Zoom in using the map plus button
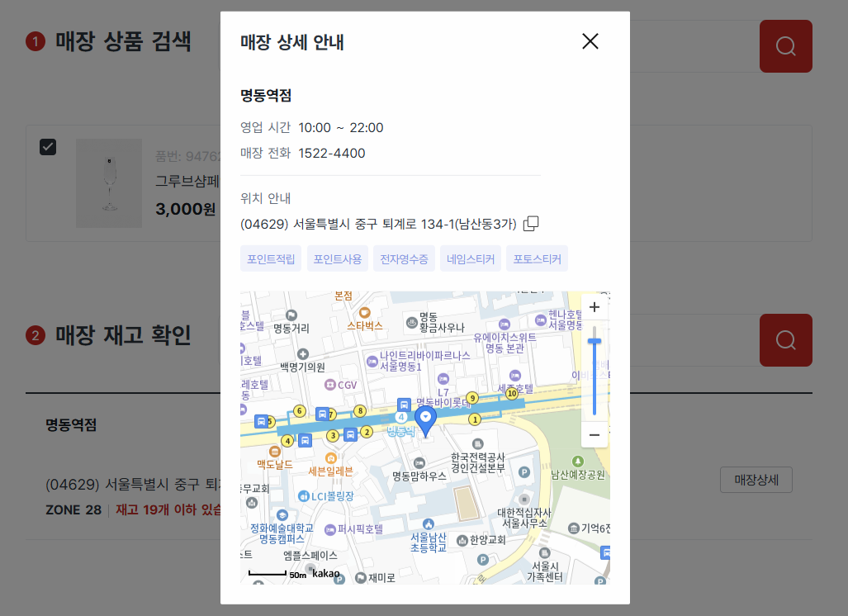 [594, 306]
